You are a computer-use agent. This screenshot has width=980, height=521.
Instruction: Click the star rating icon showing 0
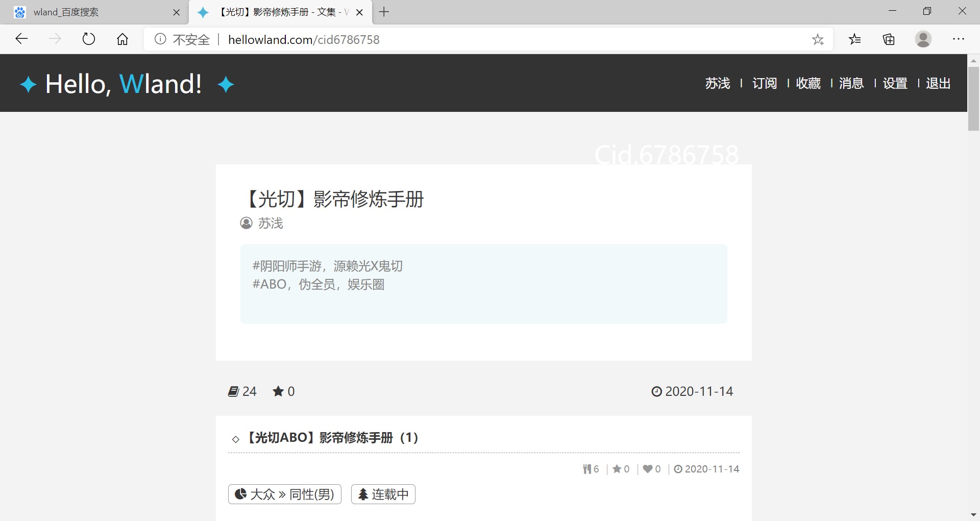tap(277, 391)
